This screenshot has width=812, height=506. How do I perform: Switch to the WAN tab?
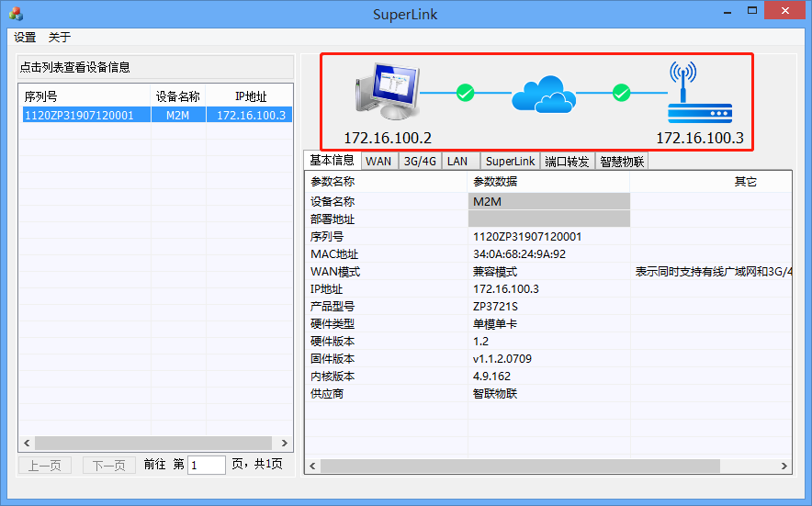tap(378, 162)
